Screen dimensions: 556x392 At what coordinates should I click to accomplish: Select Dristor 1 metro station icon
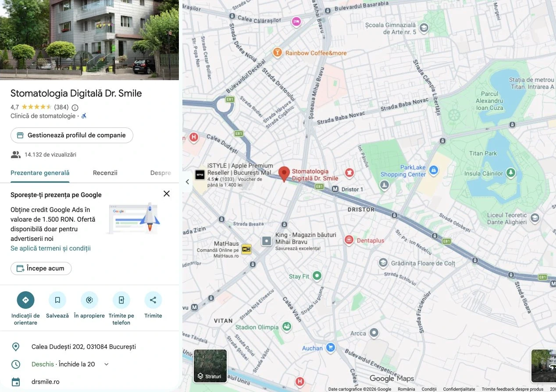click(x=335, y=189)
